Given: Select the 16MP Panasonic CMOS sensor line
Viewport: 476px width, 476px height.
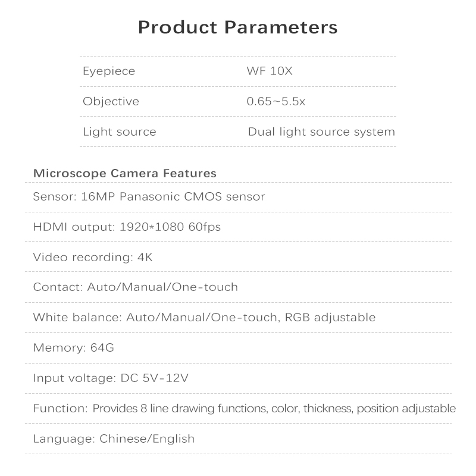Looking at the screenshot, I should coord(149,197).
